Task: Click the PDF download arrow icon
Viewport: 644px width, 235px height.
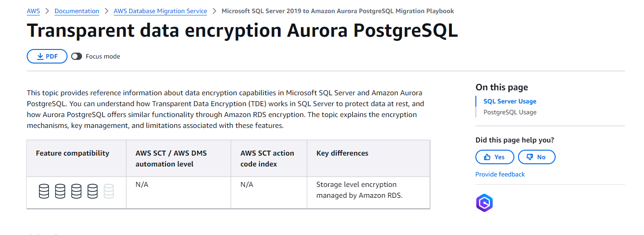Action: click(x=40, y=56)
